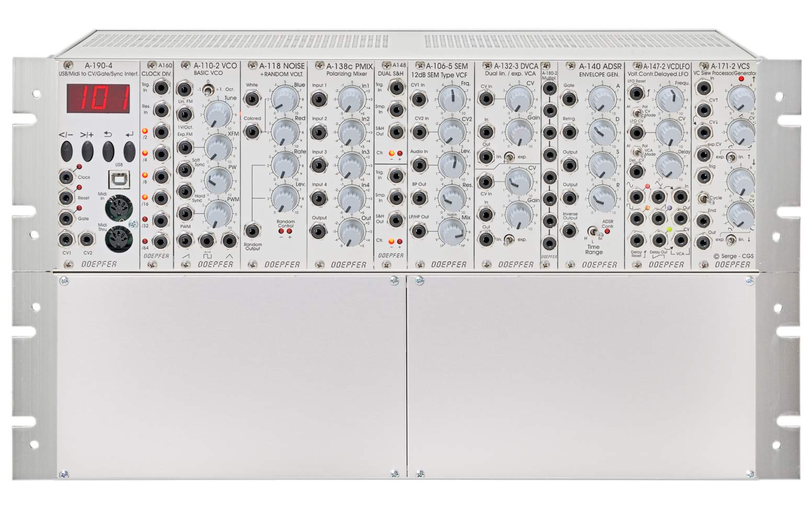This screenshot has height=523, width=812.
Task: Click the square wave output jack on VCO
Action: click(x=207, y=240)
